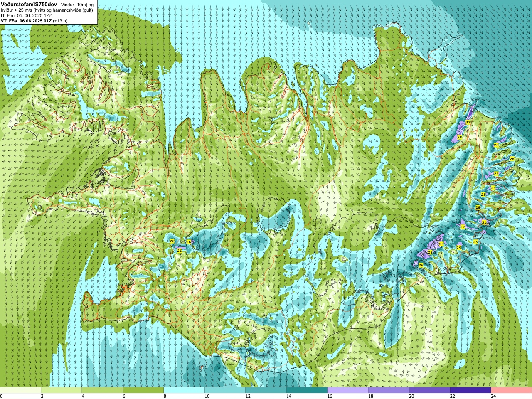Click the scale tick label 4

pos(83,397)
